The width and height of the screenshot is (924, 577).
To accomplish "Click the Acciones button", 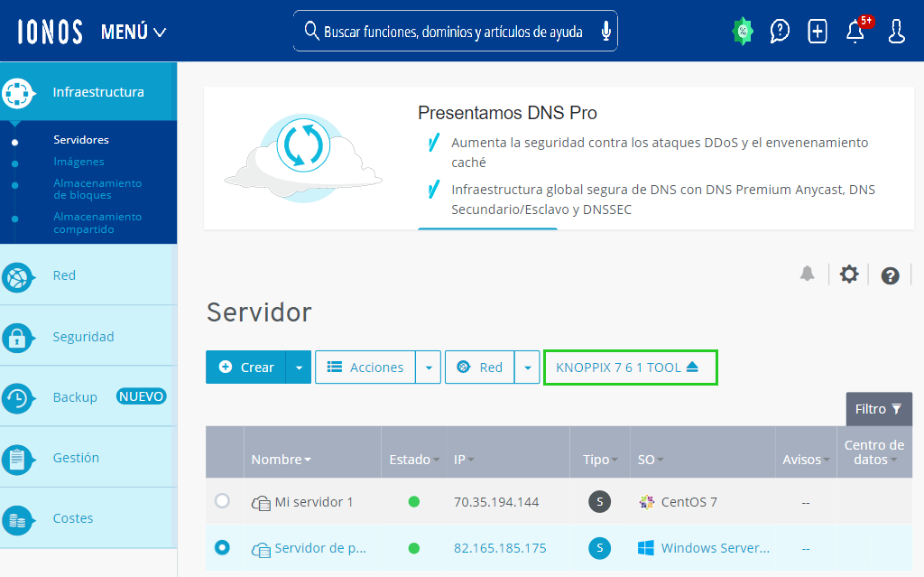I will click(365, 367).
